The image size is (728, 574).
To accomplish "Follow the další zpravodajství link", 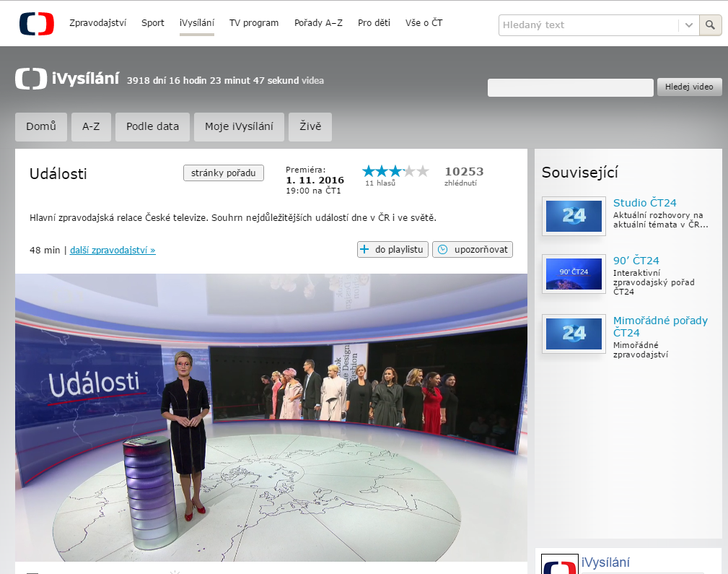I will 113,250.
